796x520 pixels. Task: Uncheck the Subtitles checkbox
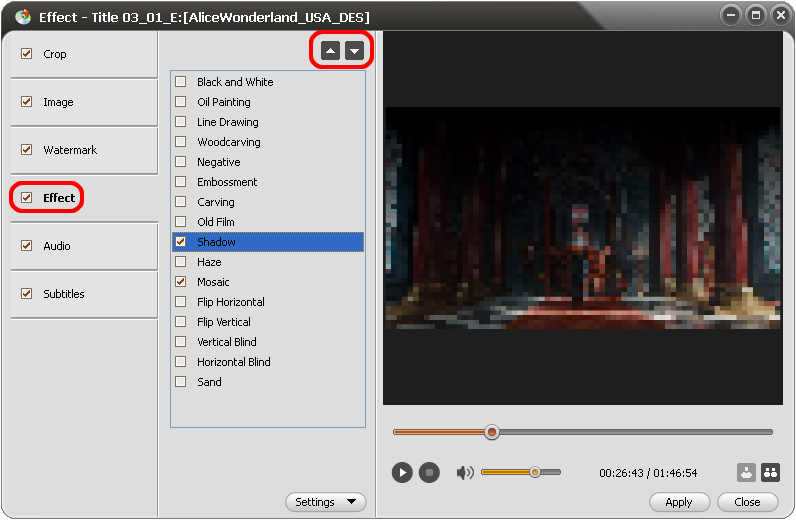(26, 294)
